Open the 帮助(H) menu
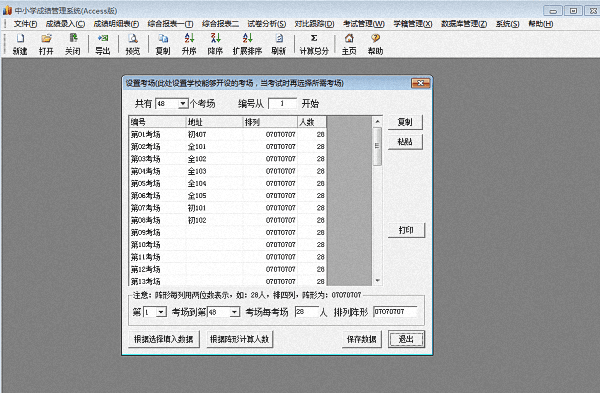 (x=541, y=24)
